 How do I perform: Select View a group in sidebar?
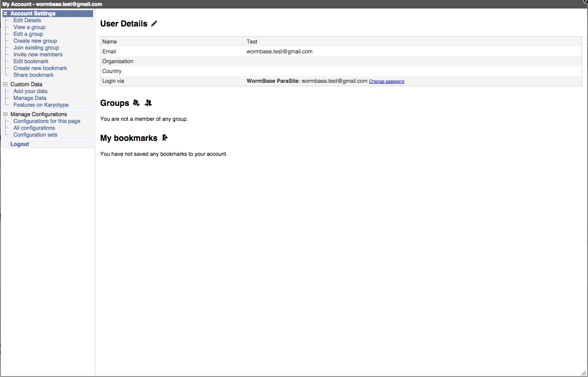click(29, 27)
